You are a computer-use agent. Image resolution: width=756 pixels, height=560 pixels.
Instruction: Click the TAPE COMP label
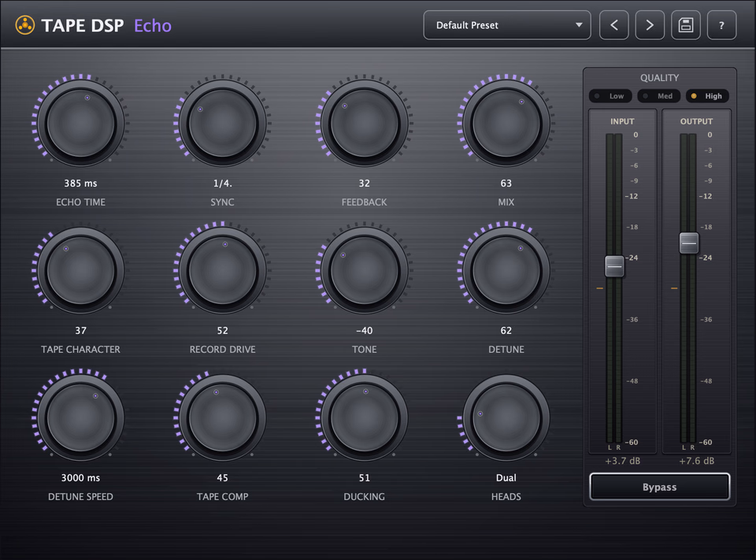coord(222,496)
